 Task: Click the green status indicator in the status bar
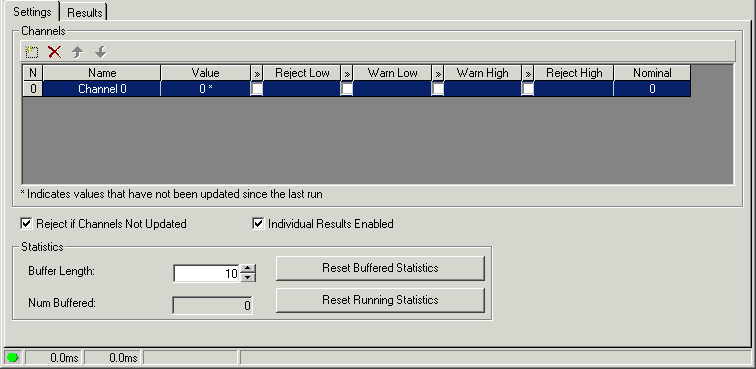[x=13, y=357]
